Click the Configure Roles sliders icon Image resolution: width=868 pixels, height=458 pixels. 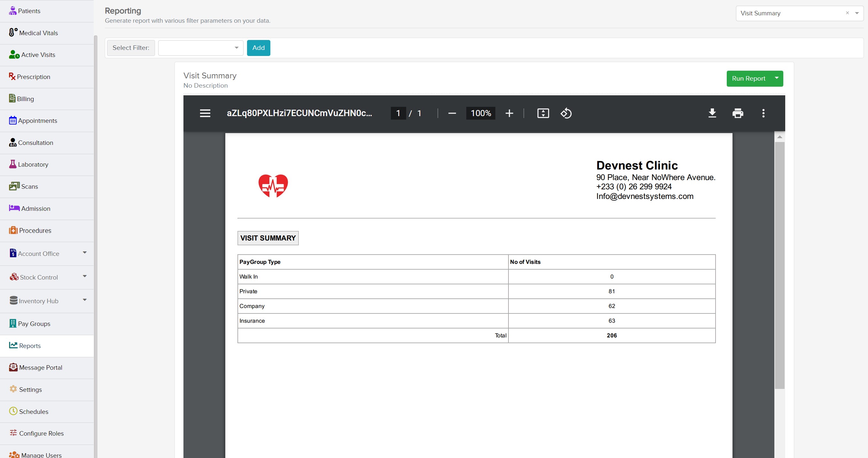click(13, 433)
